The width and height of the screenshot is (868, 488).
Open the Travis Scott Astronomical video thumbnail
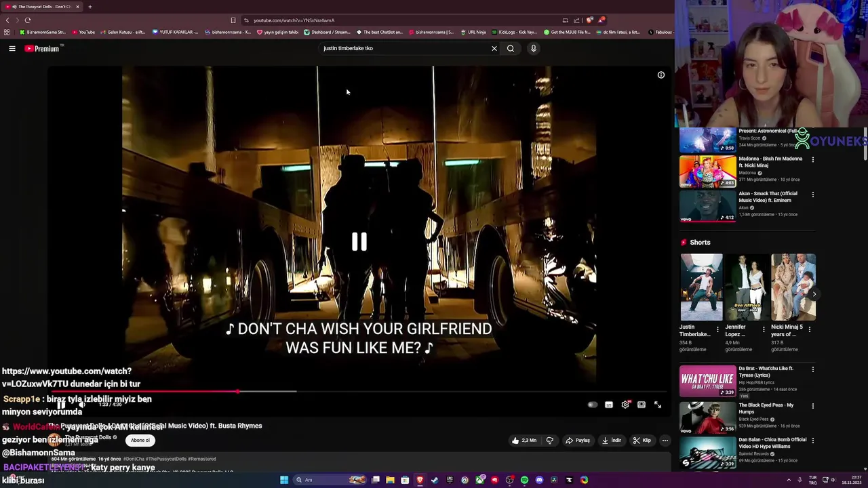[x=708, y=140]
